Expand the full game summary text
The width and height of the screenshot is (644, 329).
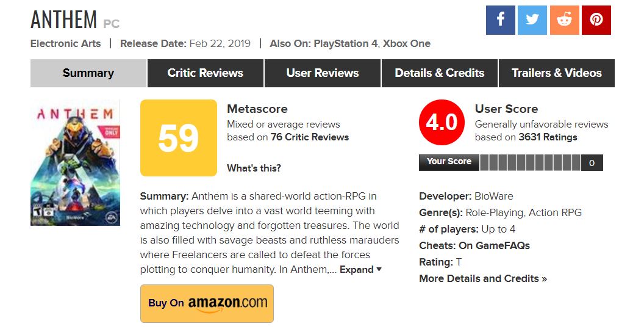tap(360, 269)
